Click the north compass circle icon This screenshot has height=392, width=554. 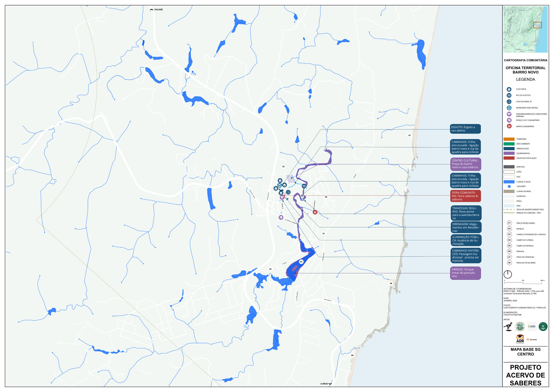tap(508, 274)
